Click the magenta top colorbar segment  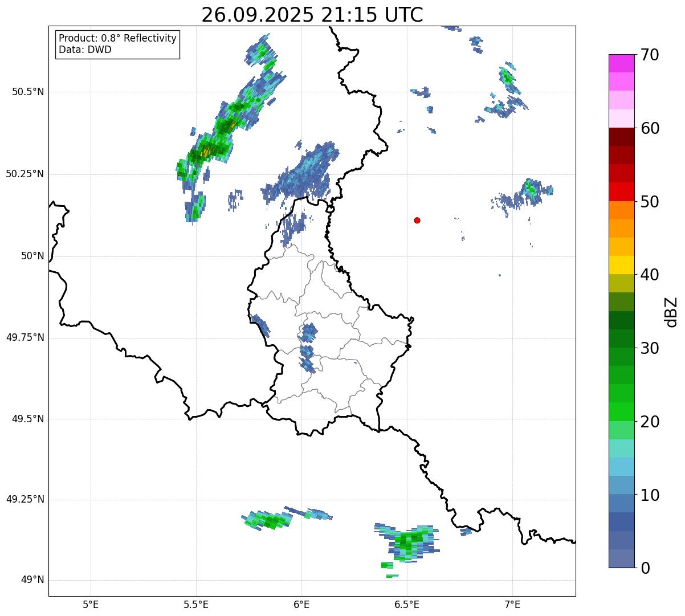622,63
